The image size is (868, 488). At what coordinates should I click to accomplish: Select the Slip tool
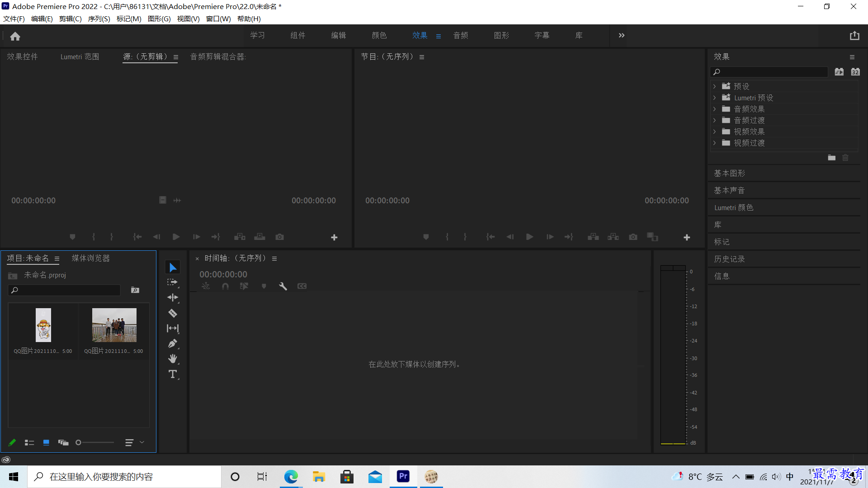tap(173, 328)
